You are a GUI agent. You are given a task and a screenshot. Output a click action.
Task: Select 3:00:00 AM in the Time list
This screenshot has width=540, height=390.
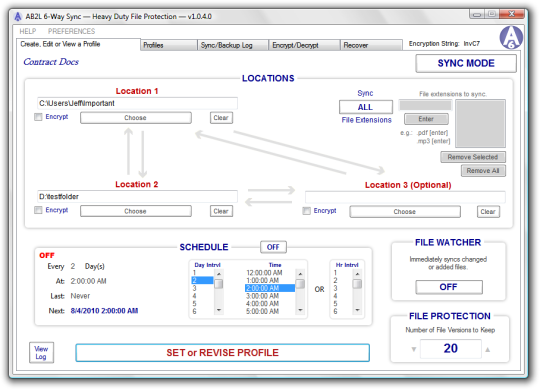point(270,296)
